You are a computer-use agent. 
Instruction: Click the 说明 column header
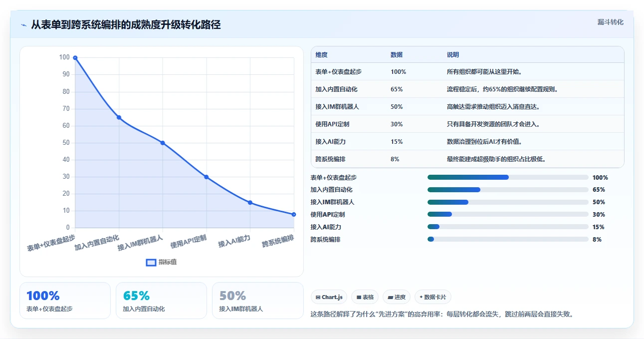(453, 54)
